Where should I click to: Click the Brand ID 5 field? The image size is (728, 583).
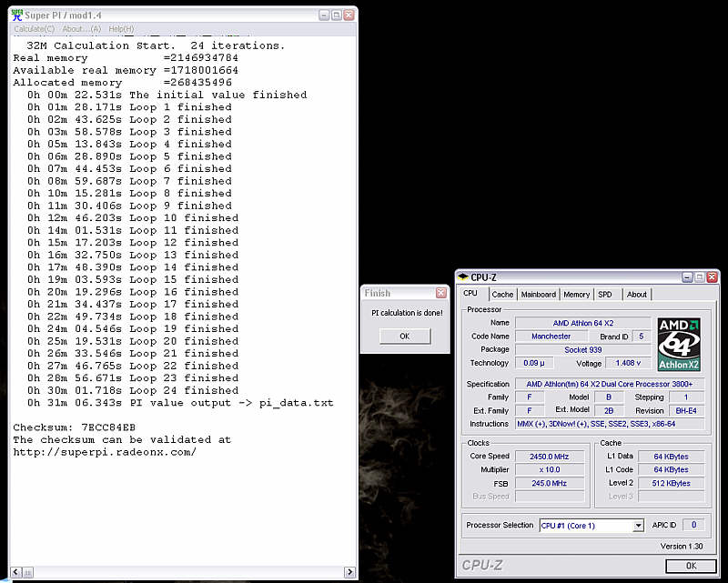point(642,336)
